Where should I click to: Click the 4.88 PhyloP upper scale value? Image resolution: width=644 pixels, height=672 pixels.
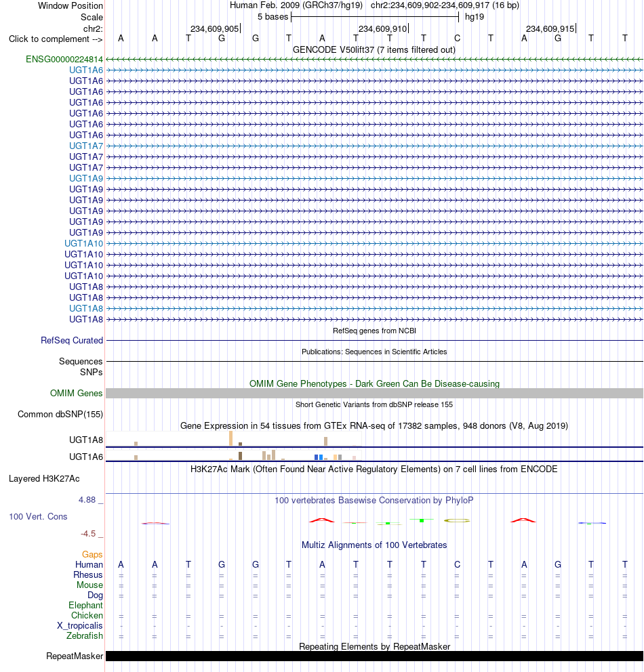(x=87, y=500)
